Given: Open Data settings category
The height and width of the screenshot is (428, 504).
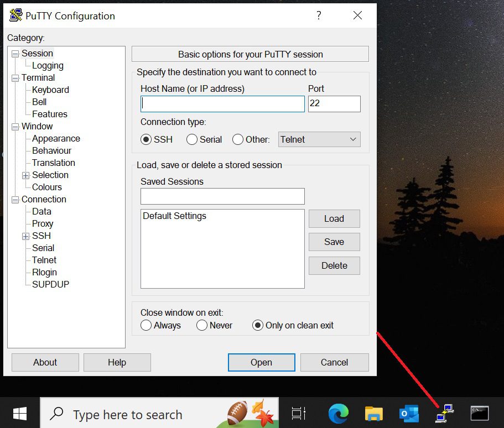Looking at the screenshot, I should click(41, 211).
